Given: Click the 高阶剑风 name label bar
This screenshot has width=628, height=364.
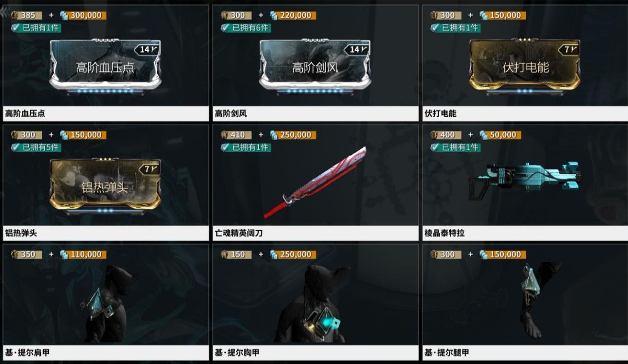Looking at the screenshot, I should click(x=315, y=114).
